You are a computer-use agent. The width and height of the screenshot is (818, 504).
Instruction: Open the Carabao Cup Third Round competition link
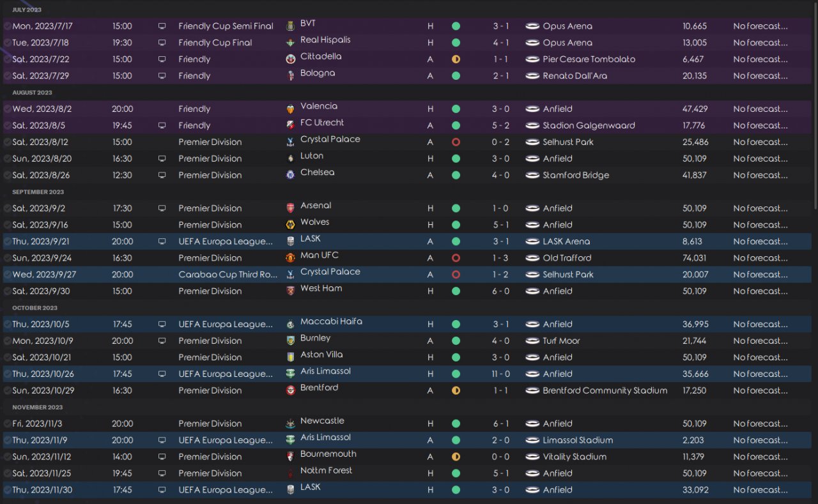[228, 275]
